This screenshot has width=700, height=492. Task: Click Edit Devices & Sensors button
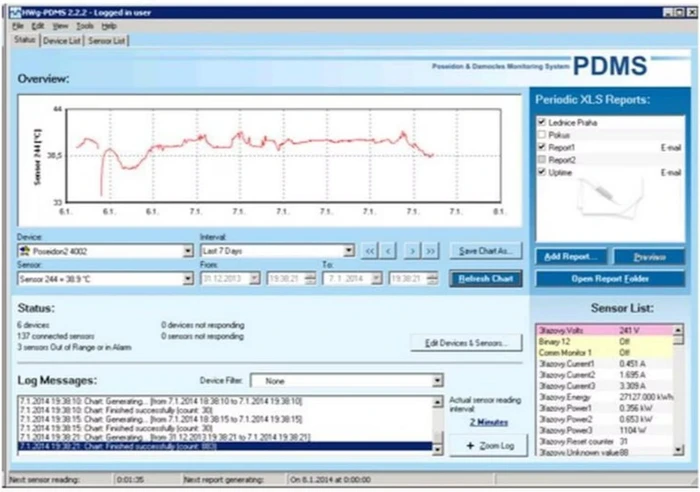click(x=466, y=342)
